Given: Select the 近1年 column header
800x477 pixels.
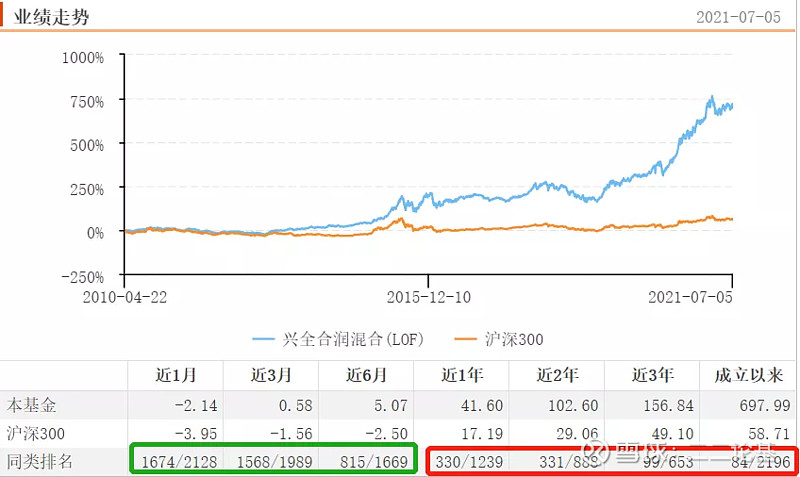Looking at the screenshot, I should 461,375.
